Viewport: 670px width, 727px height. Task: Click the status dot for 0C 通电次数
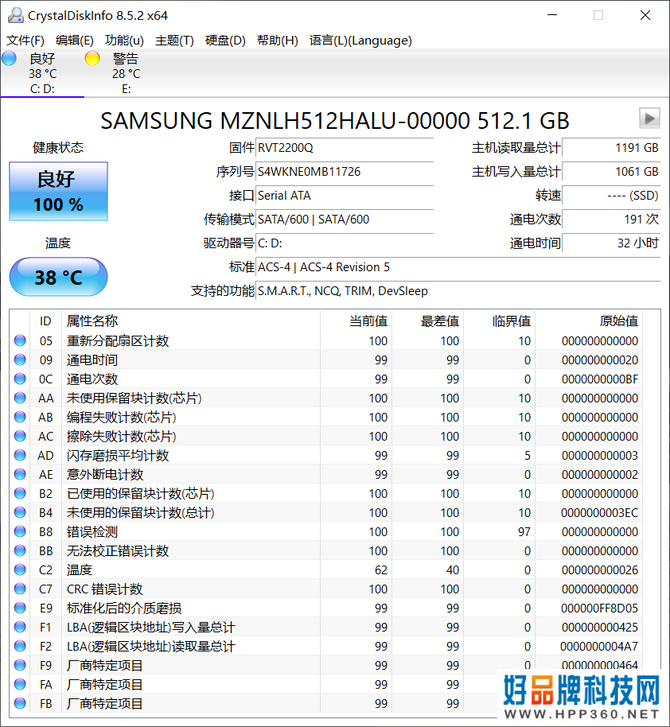(20, 379)
